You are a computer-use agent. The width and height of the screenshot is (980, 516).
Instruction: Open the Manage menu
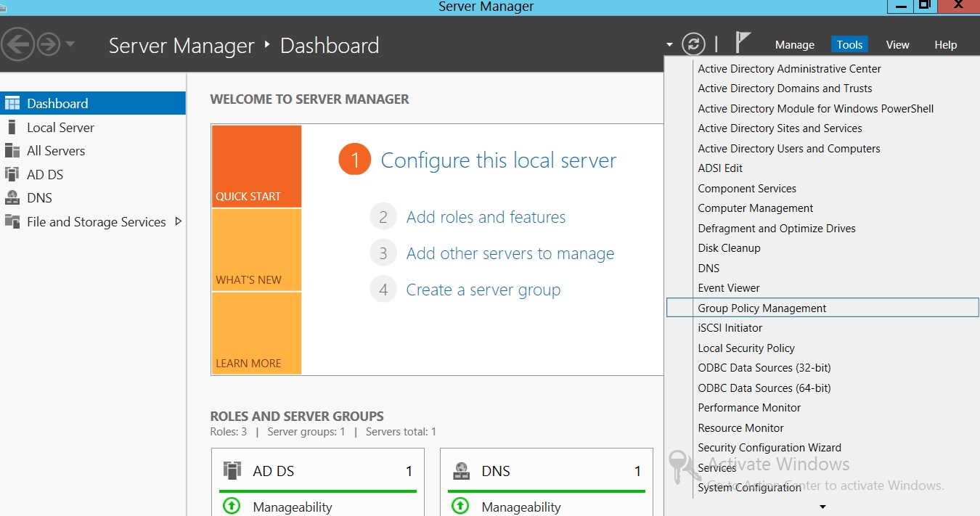[x=794, y=45]
